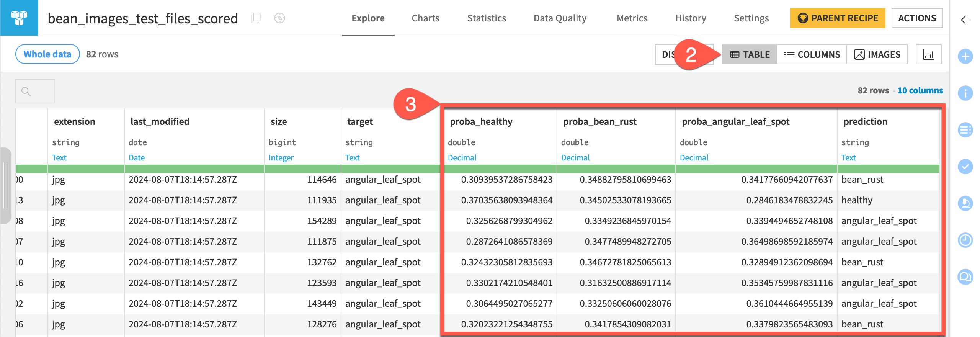This screenshot has height=337, width=980.
Task: Go to the Data Quality tab
Action: [x=560, y=18]
